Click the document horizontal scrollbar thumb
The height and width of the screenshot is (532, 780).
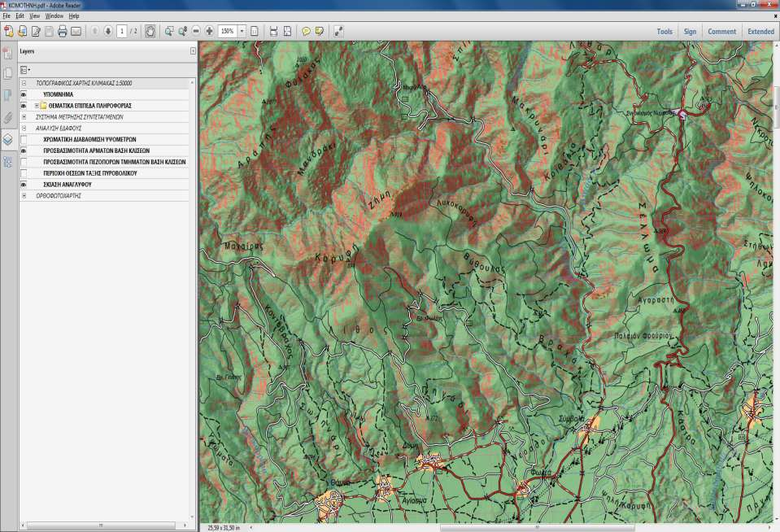538,527
